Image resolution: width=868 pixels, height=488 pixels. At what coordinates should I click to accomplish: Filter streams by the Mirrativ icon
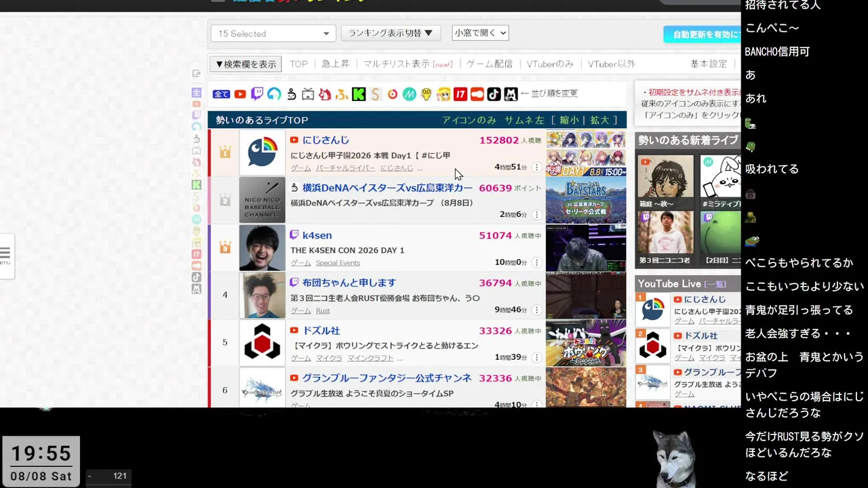point(409,94)
